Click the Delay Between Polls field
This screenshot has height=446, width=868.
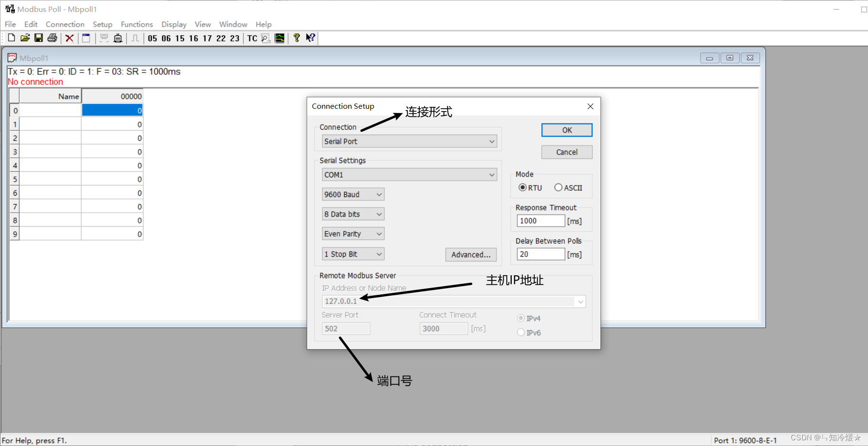pos(541,254)
